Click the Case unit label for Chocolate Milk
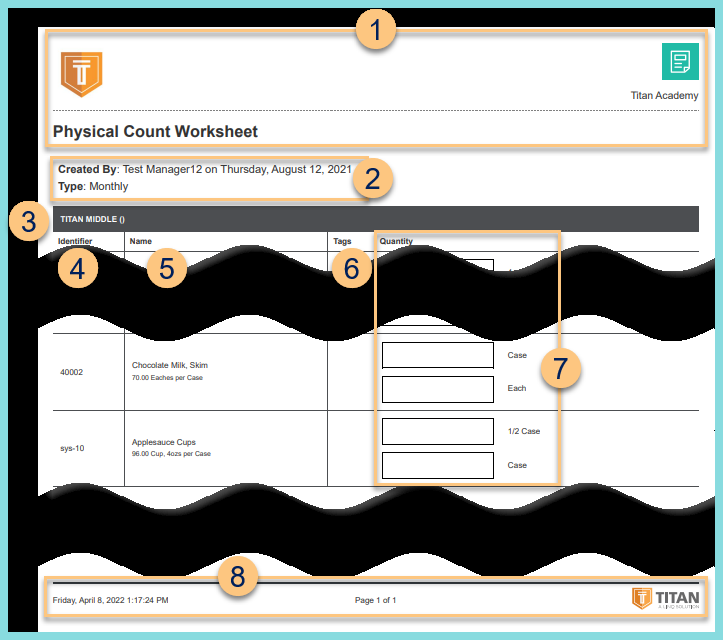This screenshot has height=640, width=723. (517, 355)
